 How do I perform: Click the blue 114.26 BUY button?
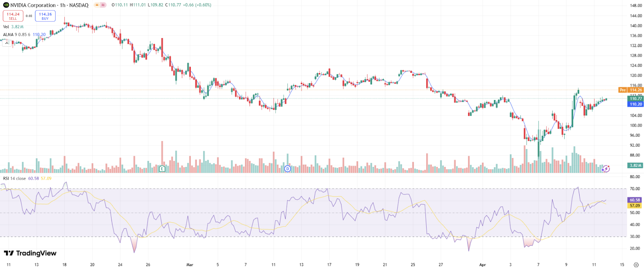coord(45,16)
